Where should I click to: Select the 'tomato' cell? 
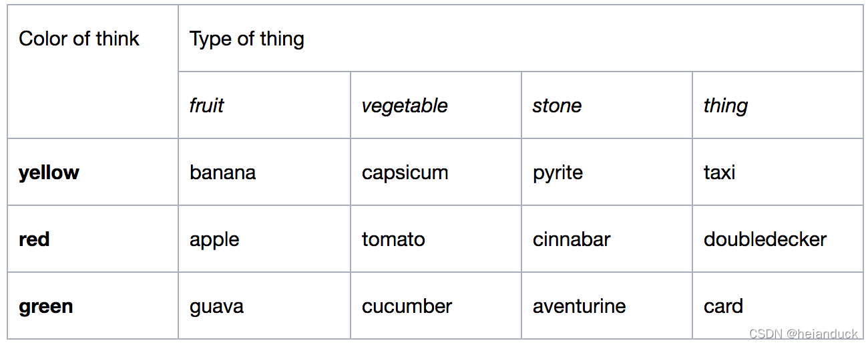coord(436,239)
